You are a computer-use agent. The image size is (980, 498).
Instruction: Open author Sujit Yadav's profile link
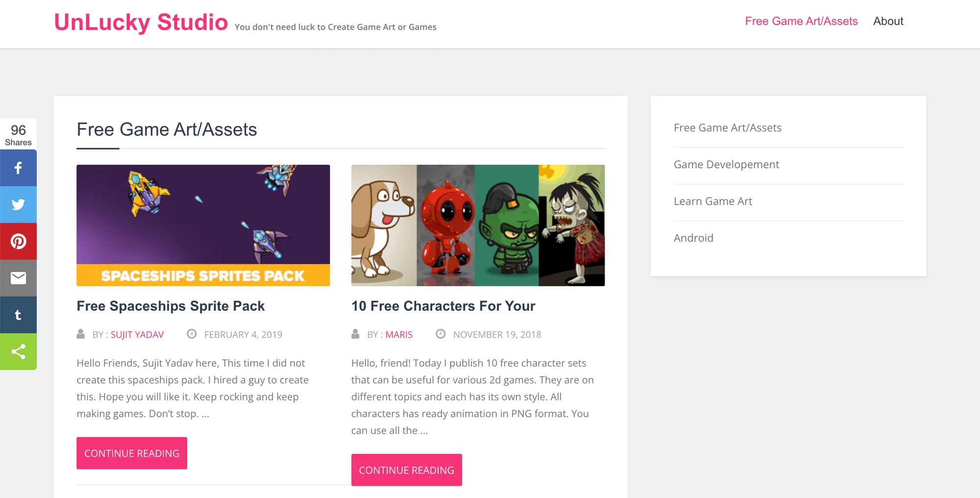137,334
